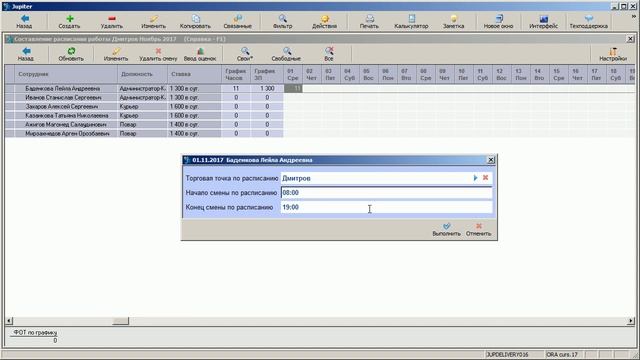Click the Создать plus icon

pyautogui.click(x=69, y=19)
